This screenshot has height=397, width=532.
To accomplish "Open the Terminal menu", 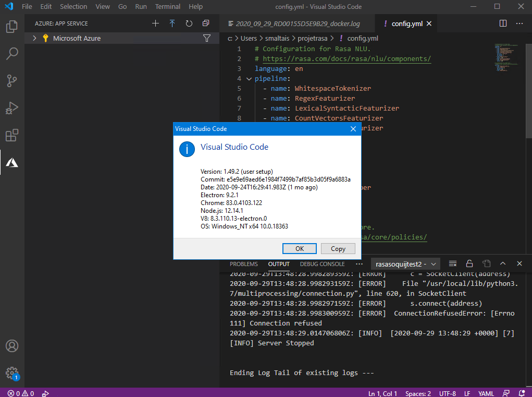I will 168,7.
